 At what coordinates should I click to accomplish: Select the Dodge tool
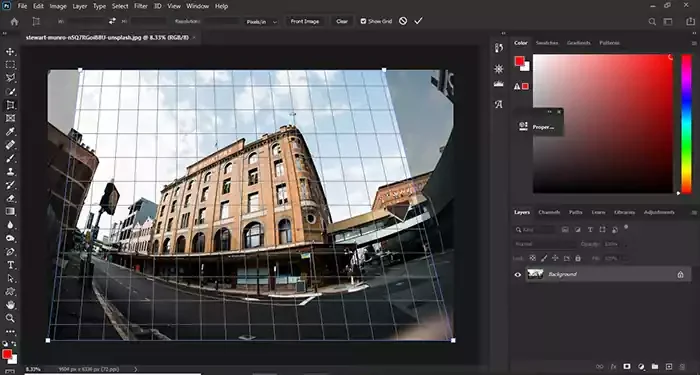(x=10, y=238)
